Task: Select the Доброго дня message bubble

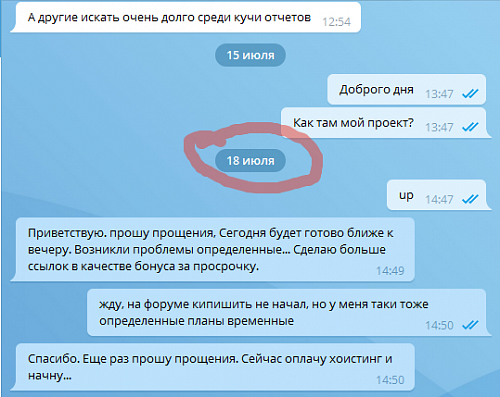Action: (x=406, y=89)
